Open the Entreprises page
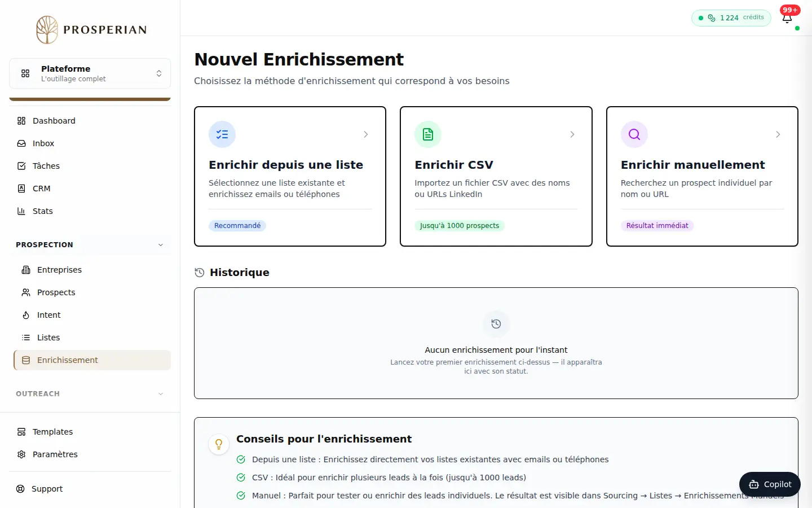 tap(92, 270)
